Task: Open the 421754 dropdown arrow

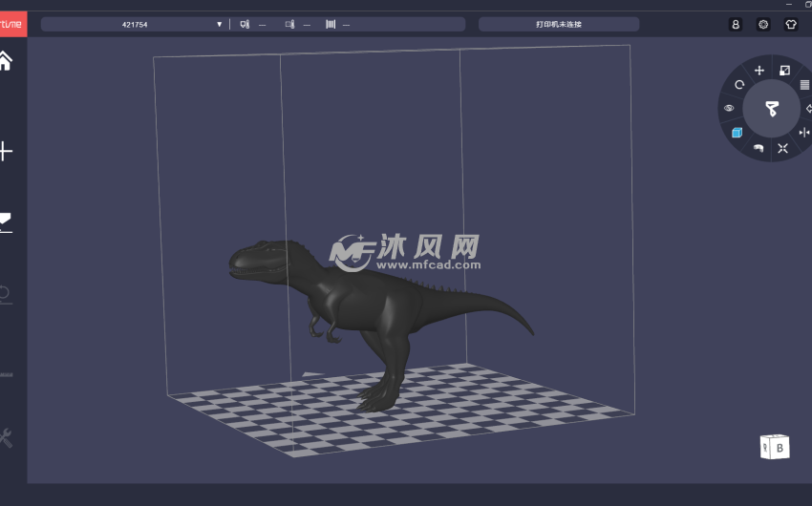Action: (219, 24)
